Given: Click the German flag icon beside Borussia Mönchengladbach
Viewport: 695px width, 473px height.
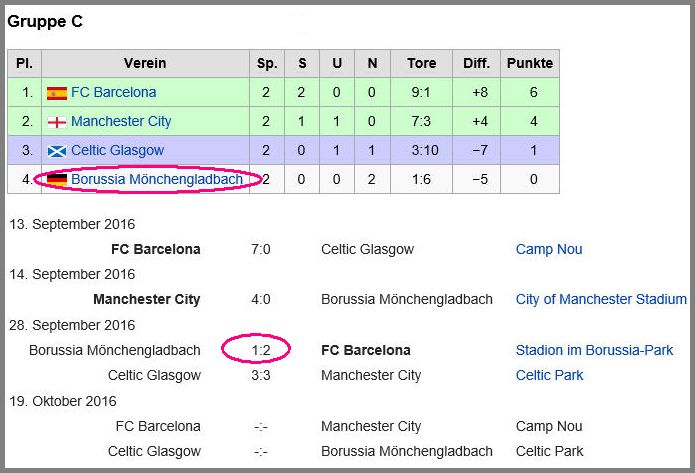Looking at the screenshot, I should [57, 180].
